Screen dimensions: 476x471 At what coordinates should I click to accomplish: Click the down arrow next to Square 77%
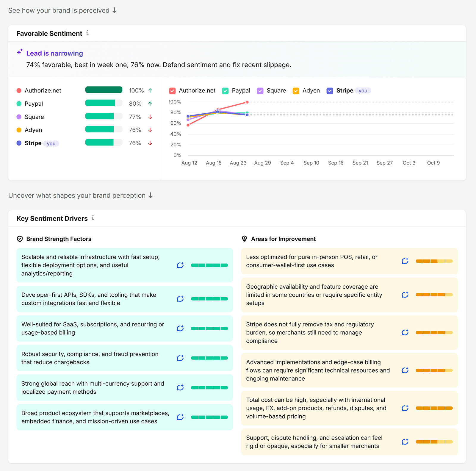click(150, 117)
